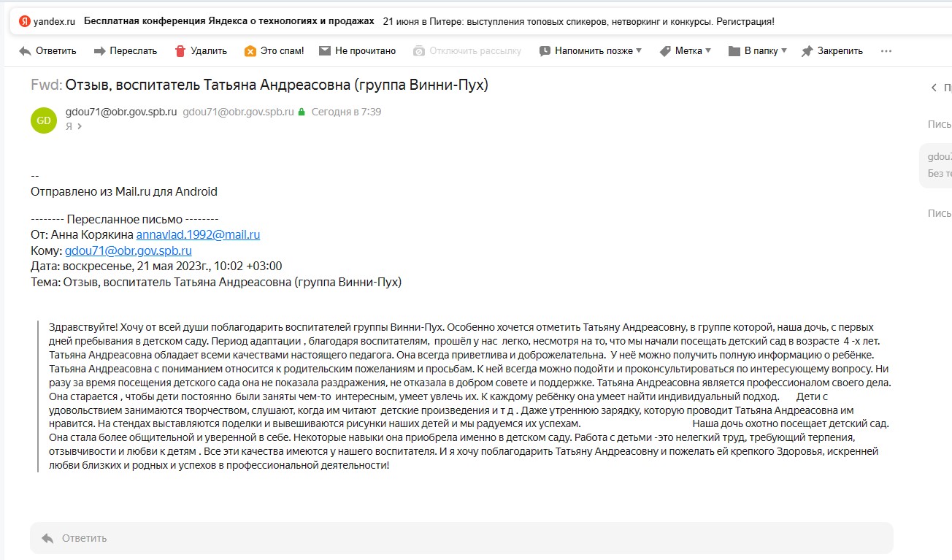Screen dimensions: 952x560
Task: Click the orange Это спам! icon
Action: pos(250,51)
